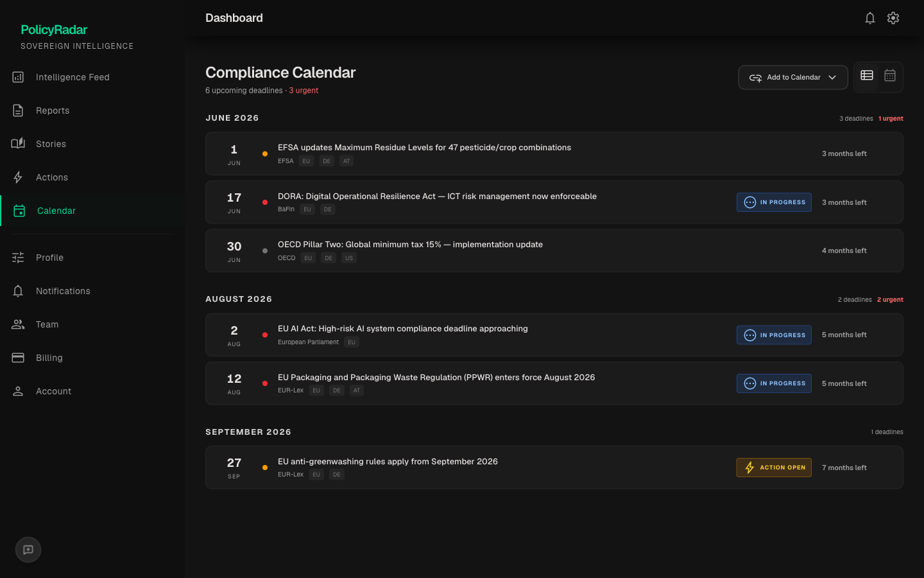924x578 pixels.
Task: Collapse the SEPTEMBER 2026 section
Action: 248,432
